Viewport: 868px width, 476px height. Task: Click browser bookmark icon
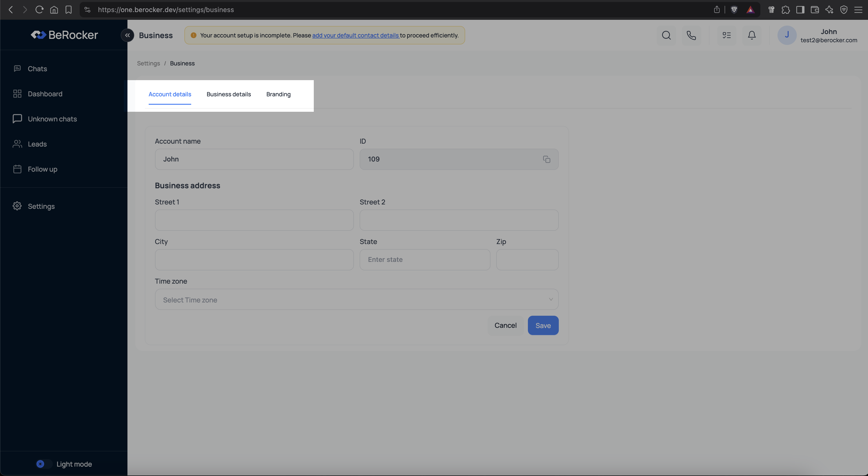click(x=68, y=10)
